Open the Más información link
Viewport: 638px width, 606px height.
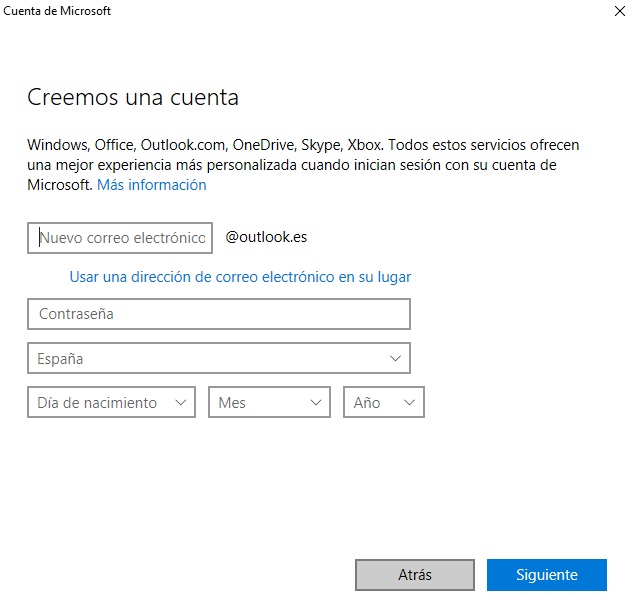pos(151,185)
